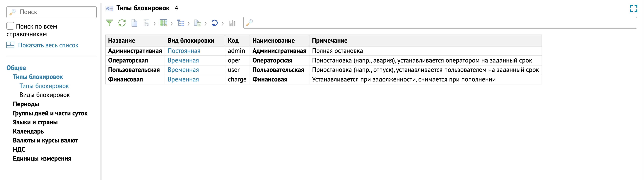Click the Временная link in Операторская row

point(183,60)
